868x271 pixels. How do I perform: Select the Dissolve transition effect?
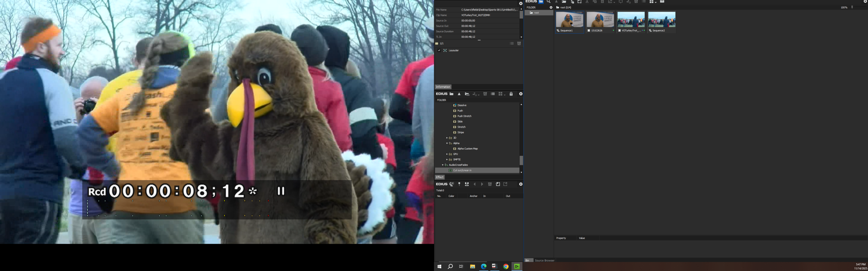(x=461, y=105)
